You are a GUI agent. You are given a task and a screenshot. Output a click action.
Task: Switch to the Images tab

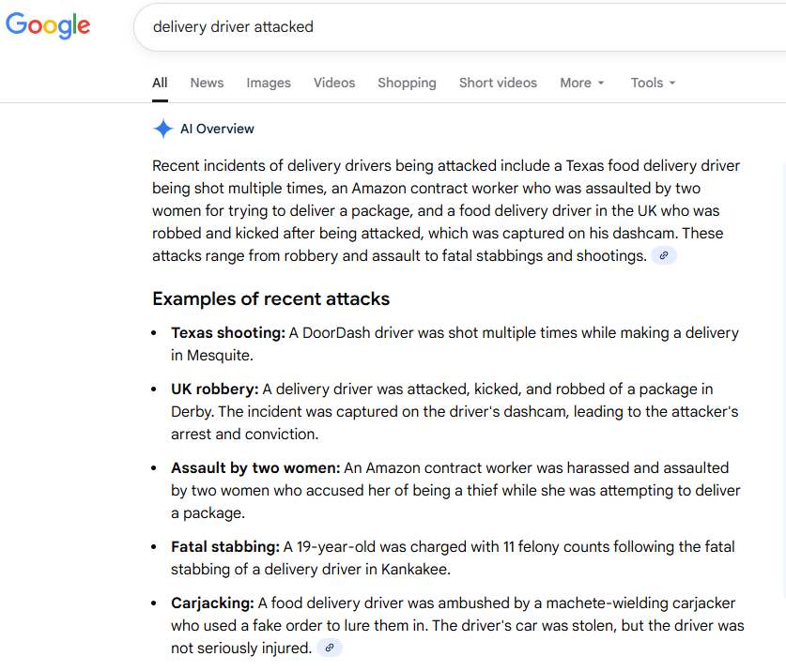pos(269,83)
